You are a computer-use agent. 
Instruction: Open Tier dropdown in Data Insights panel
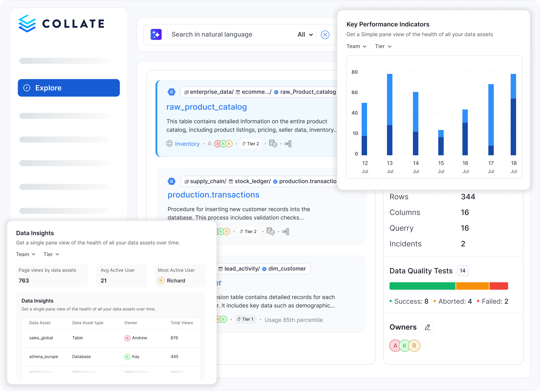51,254
